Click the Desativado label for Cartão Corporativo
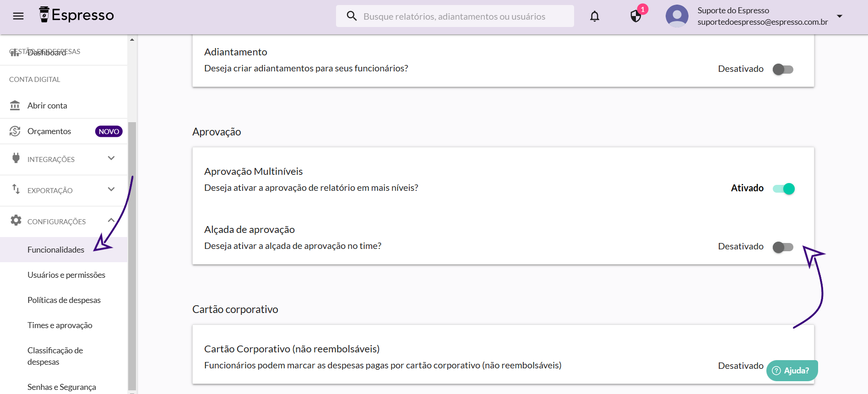The width and height of the screenshot is (868, 394). coord(741,366)
